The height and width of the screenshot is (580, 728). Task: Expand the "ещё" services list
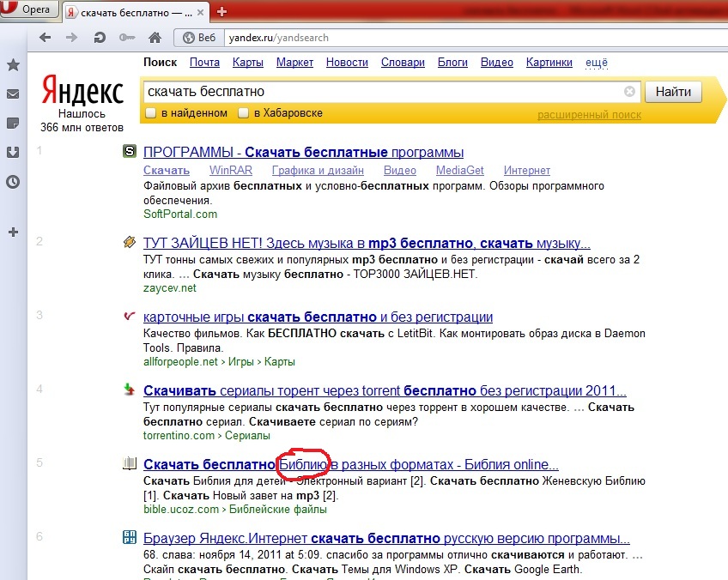(x=596, y=63)
